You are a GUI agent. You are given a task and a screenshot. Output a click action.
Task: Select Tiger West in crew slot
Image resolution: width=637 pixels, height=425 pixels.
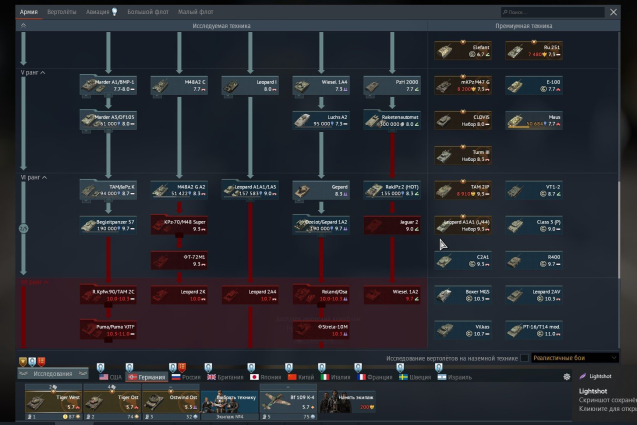pyautogui.click(x=52, y=401)
